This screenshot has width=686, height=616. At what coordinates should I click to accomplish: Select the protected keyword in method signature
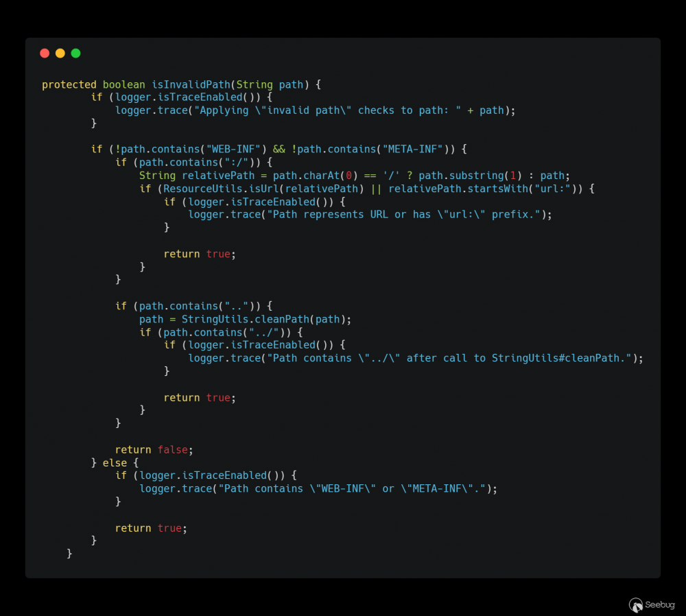tap(69, 84)
